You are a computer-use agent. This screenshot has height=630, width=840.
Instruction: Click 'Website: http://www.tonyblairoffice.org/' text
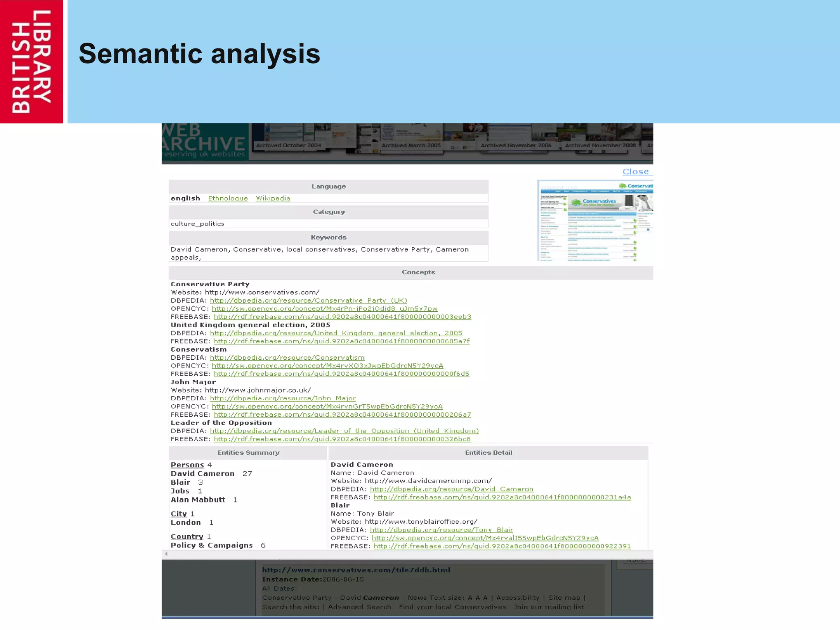click(404, 522)
